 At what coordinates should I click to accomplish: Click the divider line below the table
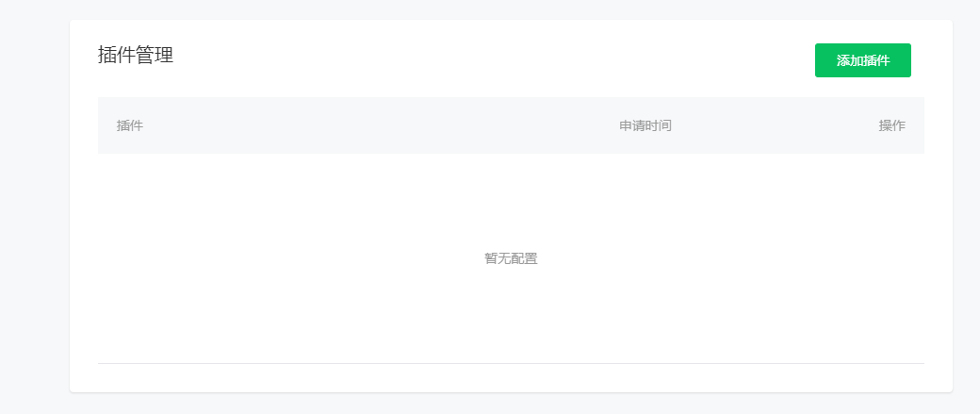pyautogui.click(x=511, y=363)
